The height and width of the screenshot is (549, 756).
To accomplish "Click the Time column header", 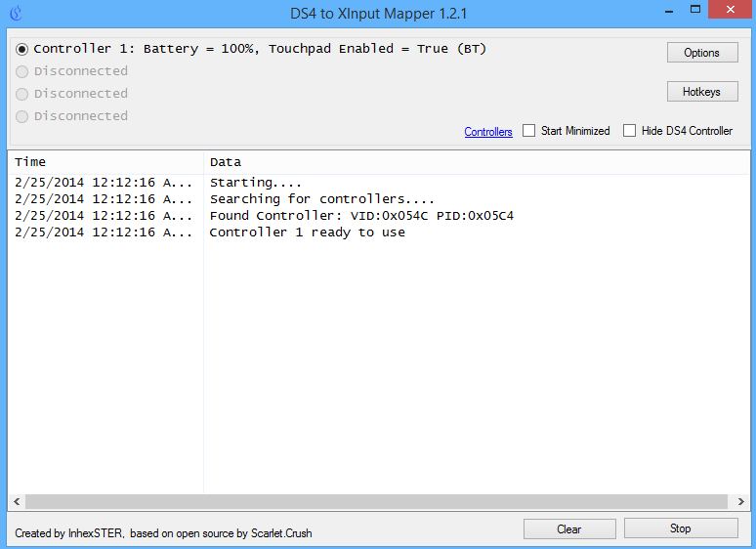I will tap(105, 162).
